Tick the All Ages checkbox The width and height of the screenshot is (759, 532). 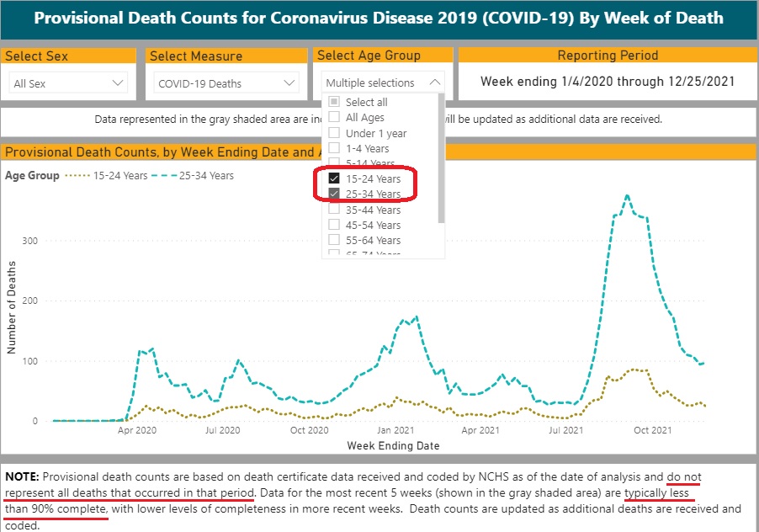pos(334,117)
